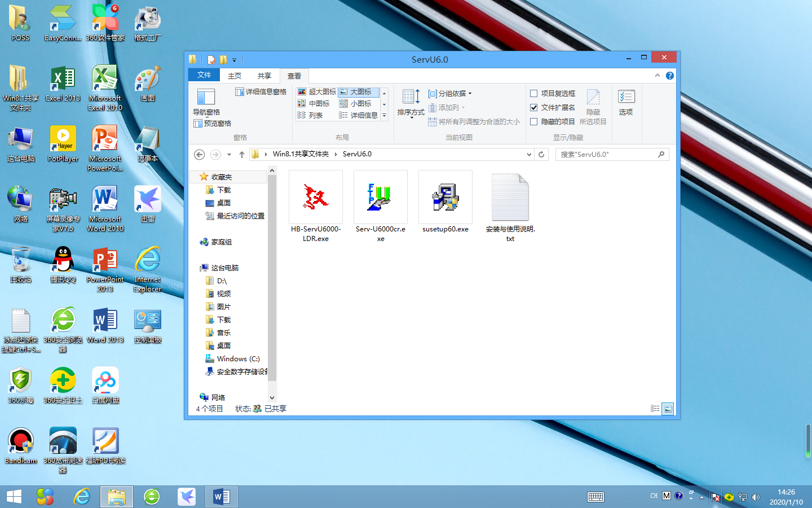
Task: Open Bandicam desktop shortcut
Action: (21, 445)
